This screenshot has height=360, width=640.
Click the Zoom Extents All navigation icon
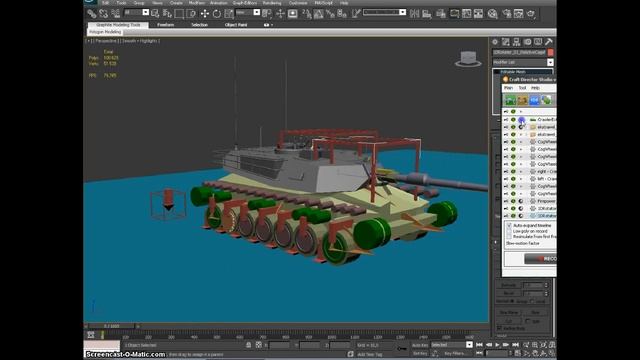(x=552, y=345)
